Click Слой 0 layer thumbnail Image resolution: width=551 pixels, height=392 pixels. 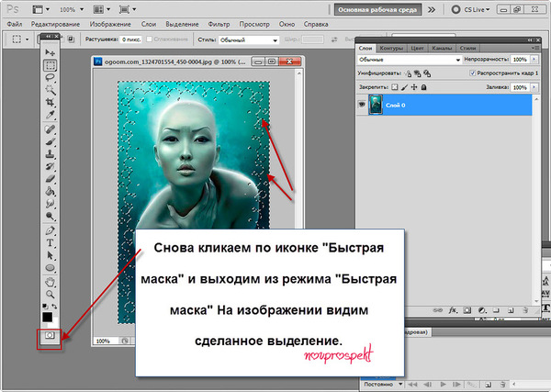376,105
